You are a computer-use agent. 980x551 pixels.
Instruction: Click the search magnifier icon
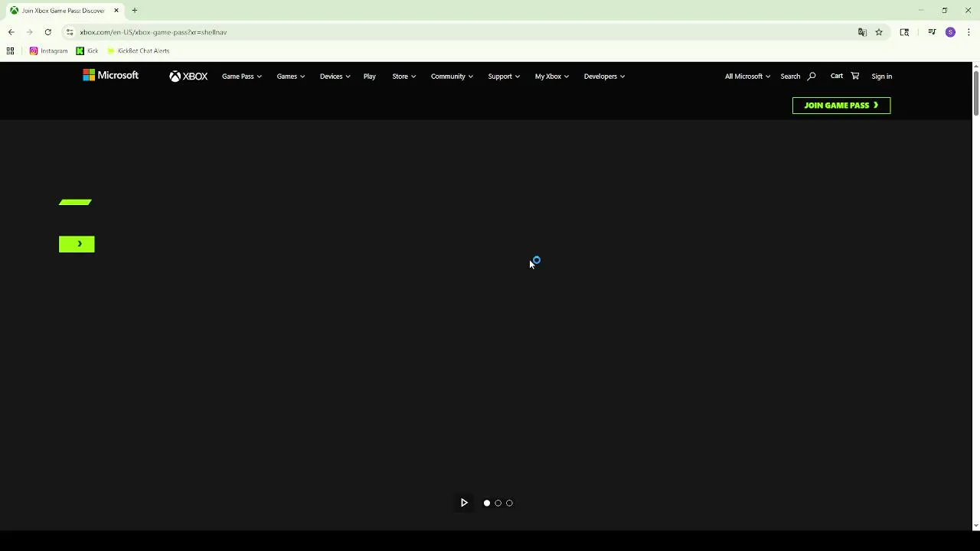click(x=812, y=77)
